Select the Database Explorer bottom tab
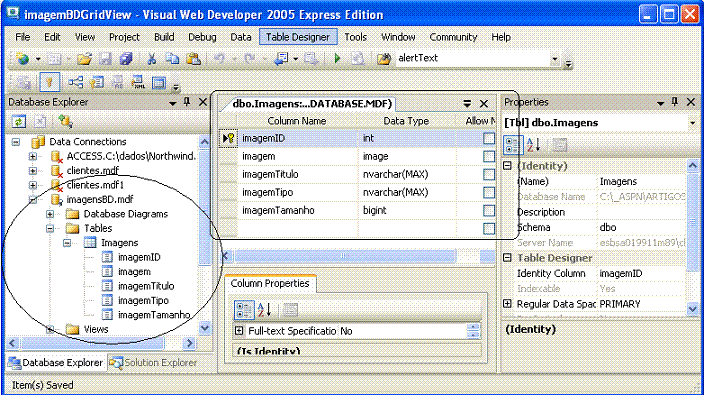This screenshot has height=395, width=704. [x=56, y=362]
